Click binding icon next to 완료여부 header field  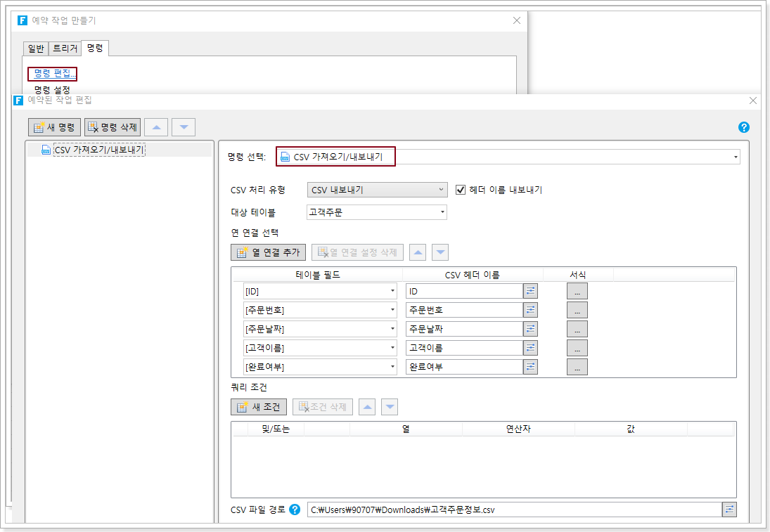click(531, 367)
